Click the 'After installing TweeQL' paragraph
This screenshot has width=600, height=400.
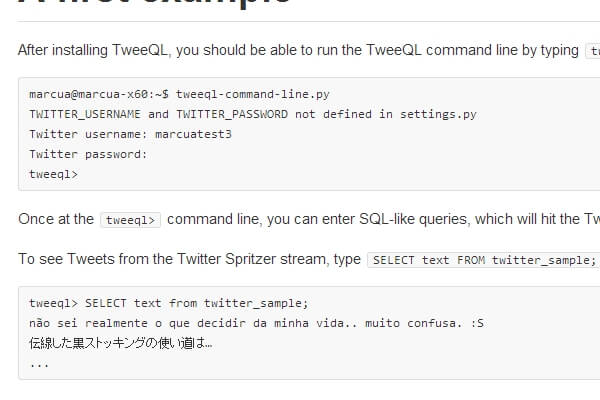point(298,50)
